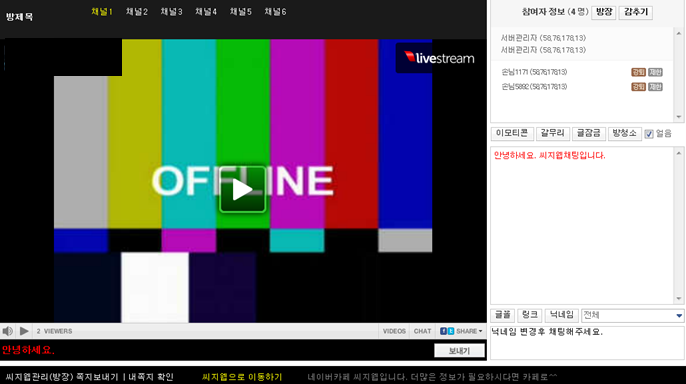This screenshot has width=686, height=384.
Task: Click the chat message input box
Action: 587,343
